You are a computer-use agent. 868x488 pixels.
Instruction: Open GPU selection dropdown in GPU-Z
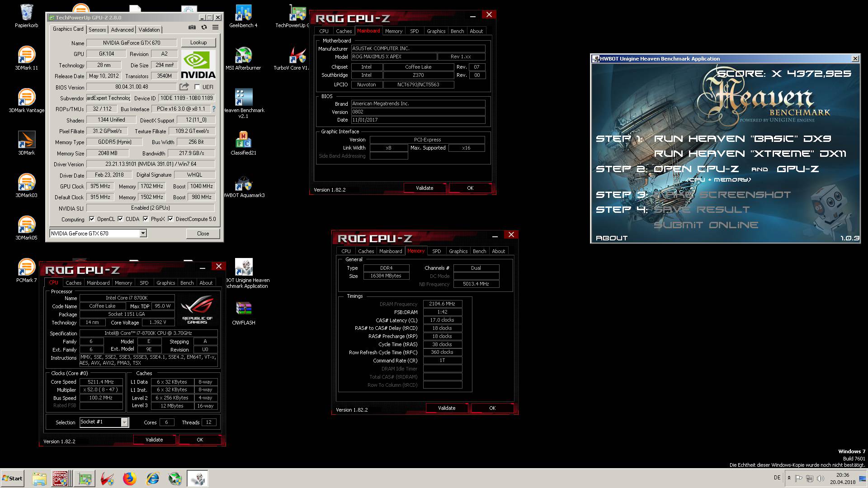143,234
